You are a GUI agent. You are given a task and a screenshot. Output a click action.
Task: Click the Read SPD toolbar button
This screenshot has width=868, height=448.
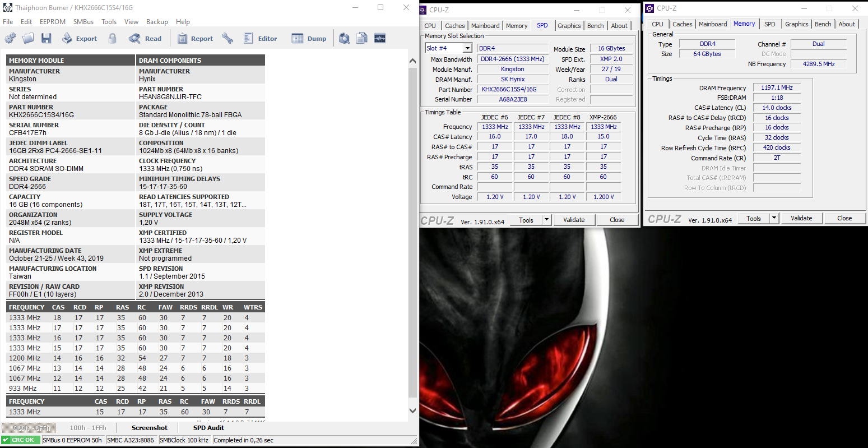click(x=145, y=39)
